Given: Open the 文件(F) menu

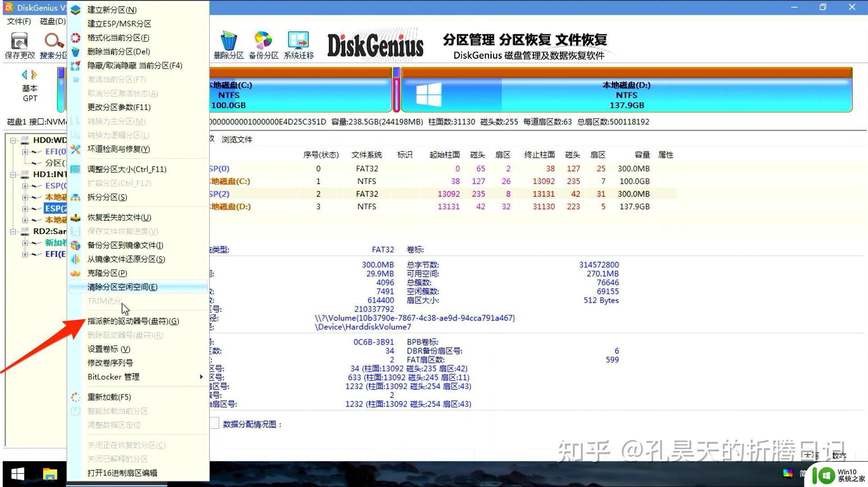Looking at the screenshot, I should pos(19,21).
